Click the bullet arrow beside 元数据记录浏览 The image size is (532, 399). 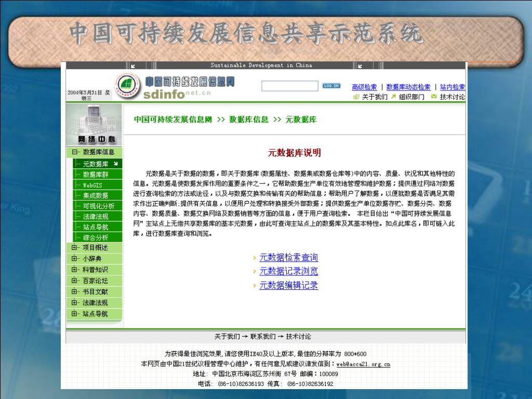[255, 272]
